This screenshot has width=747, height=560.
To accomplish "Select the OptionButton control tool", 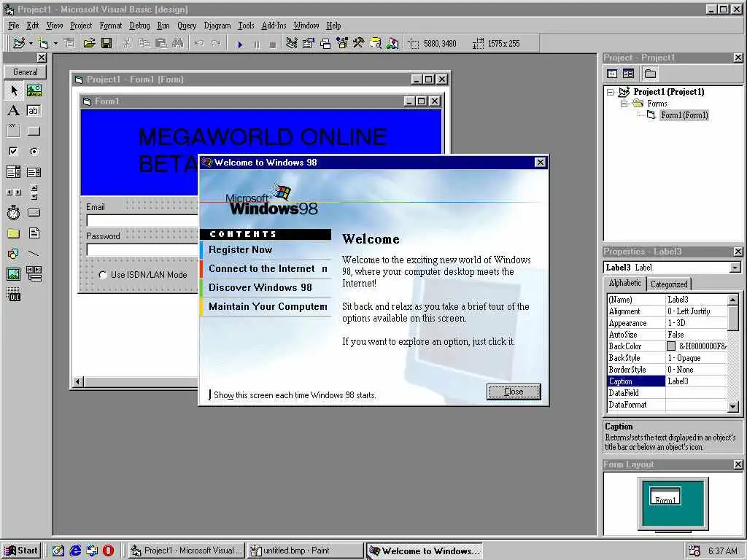I will (x=34, y=152).
